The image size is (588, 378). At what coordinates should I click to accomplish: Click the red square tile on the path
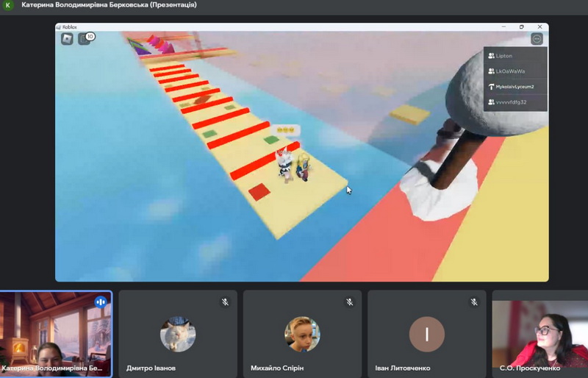259,192
